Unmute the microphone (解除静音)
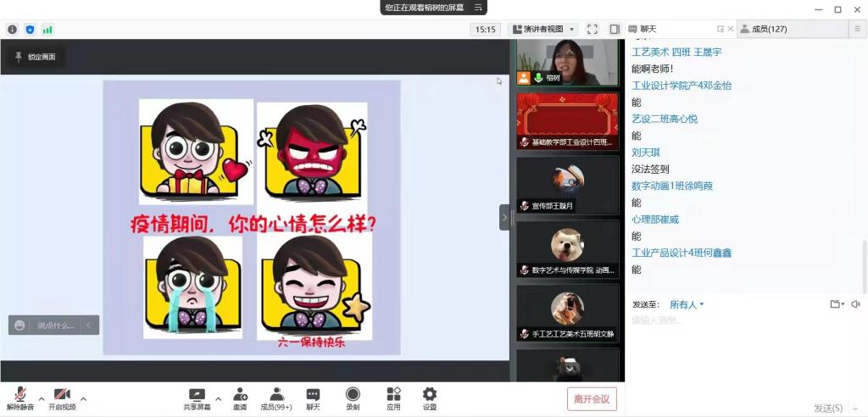This screenshot has height=417, width=868. [20, 396]
